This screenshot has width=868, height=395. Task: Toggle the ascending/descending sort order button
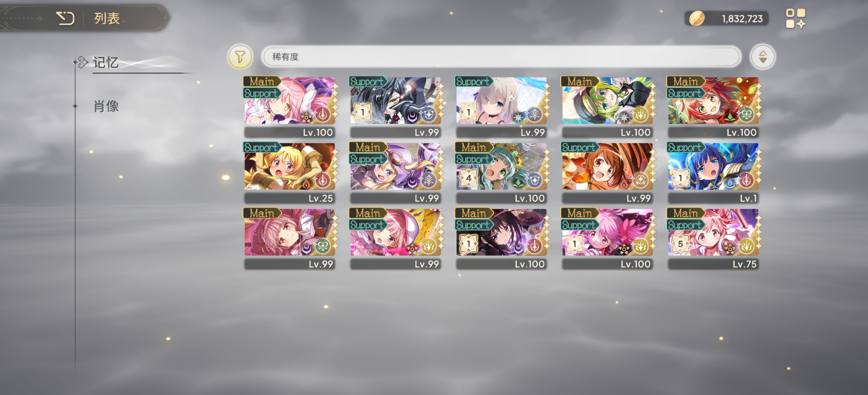[x=762, y=57]
